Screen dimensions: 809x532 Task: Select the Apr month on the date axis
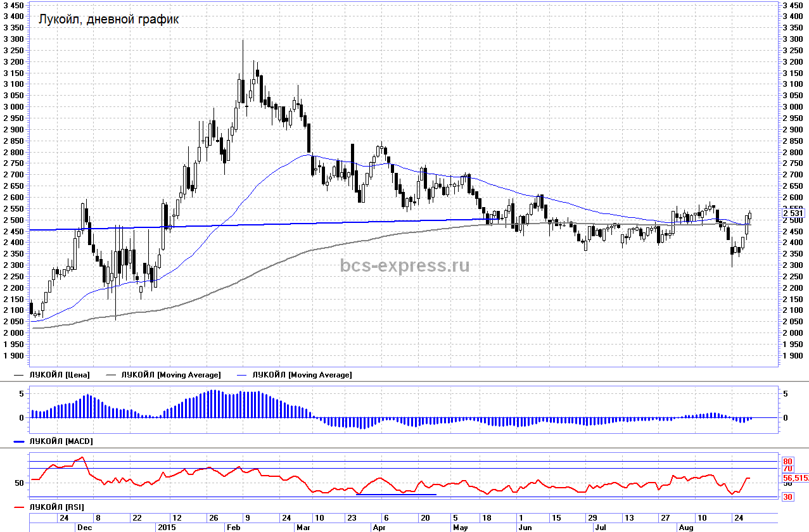(x=379, y=527)
